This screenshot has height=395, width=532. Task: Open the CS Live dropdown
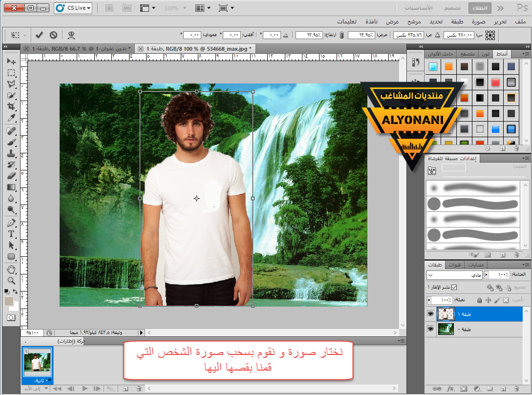click(73, 8)
